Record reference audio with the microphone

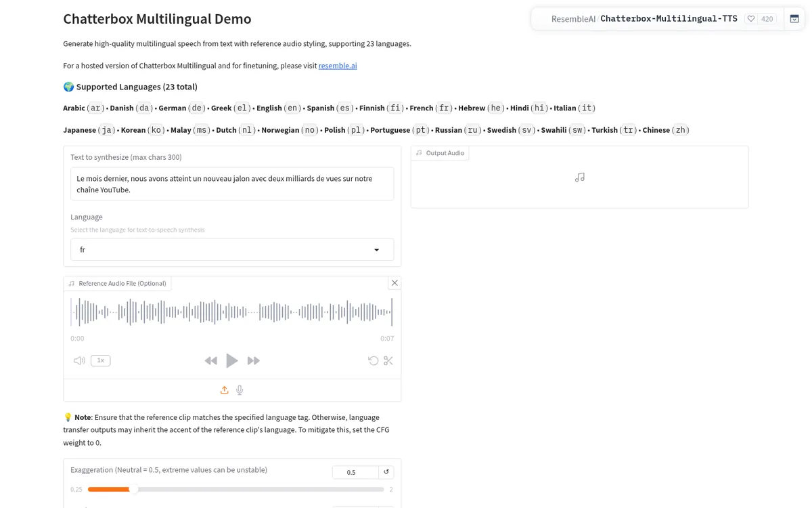[x=240, y=390]
